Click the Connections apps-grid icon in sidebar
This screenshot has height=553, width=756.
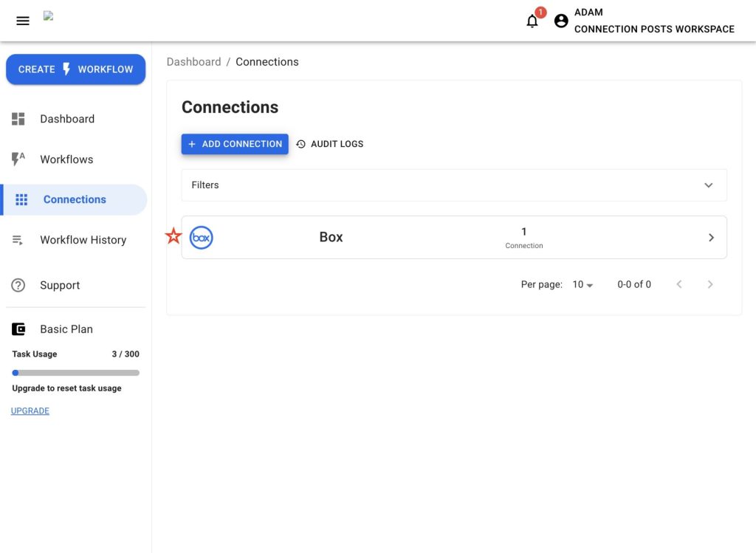pos(21,199)
